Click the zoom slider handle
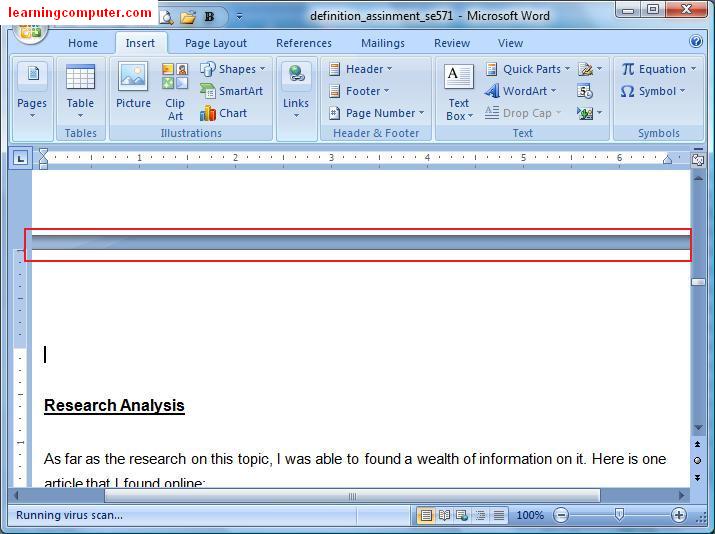This screenshot has width=715, height=534. pos(619,515)
